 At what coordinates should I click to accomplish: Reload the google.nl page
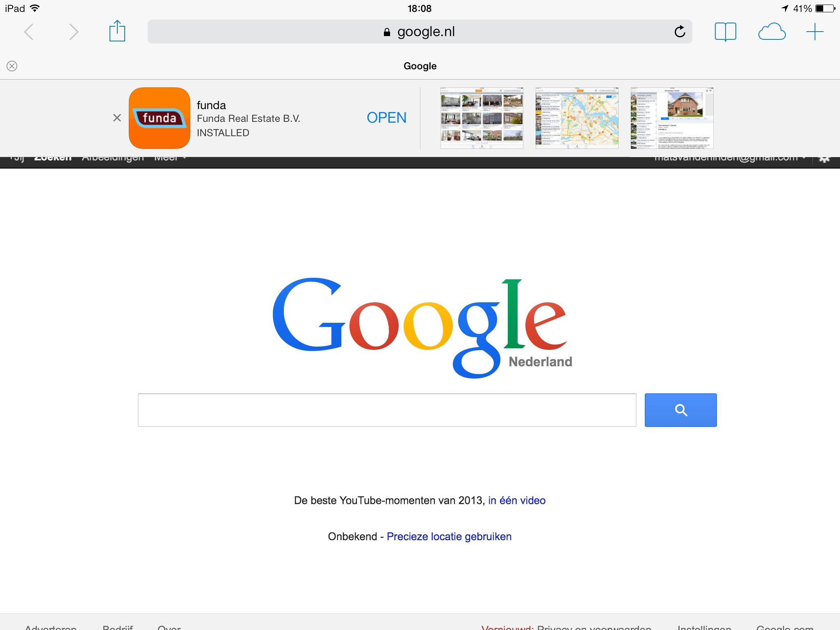pos(680,32)
